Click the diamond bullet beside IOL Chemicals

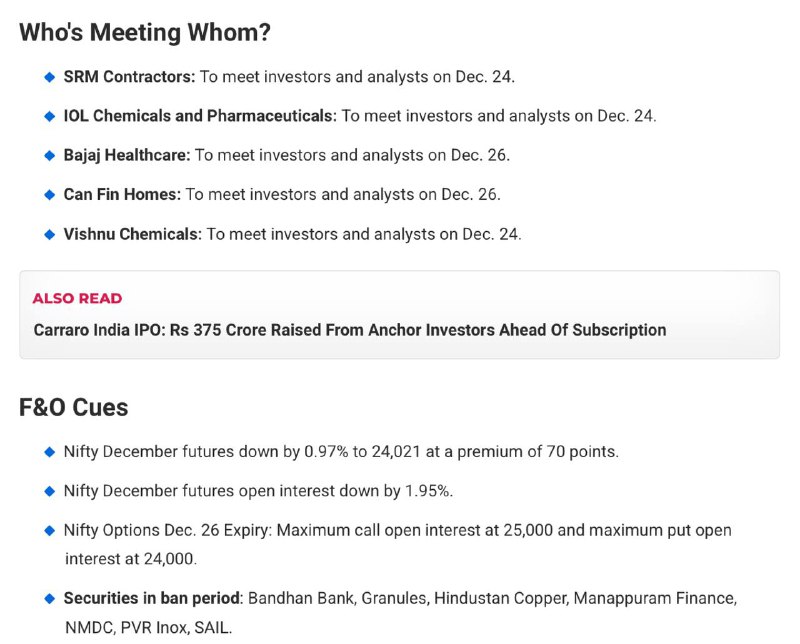click(49, 116)
